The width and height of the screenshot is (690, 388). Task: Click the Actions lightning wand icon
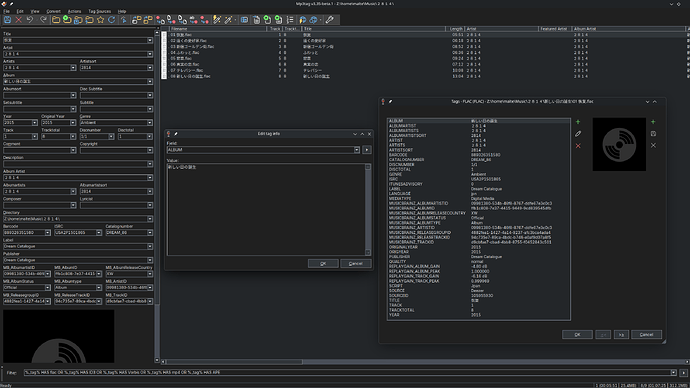(217, 20)
